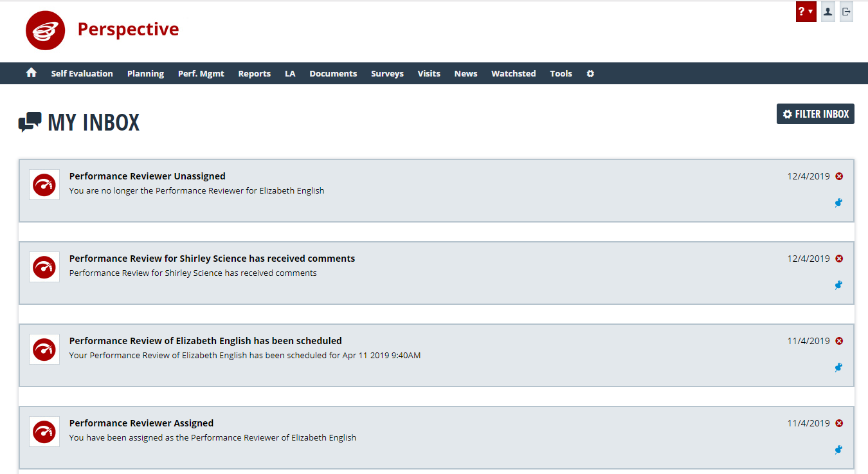Open Performance Review of Elizabeth English scheduled message
The height and width of the screenshot is (474, 868).
[205, 341]
